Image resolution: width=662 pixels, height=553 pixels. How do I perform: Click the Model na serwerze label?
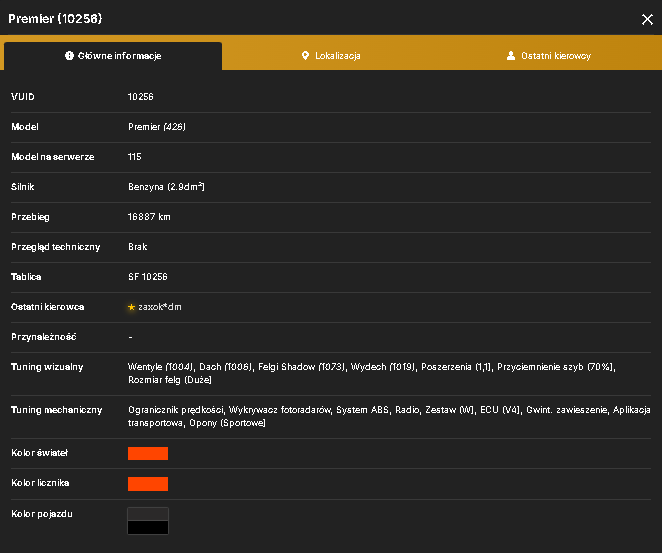point(53,157)
